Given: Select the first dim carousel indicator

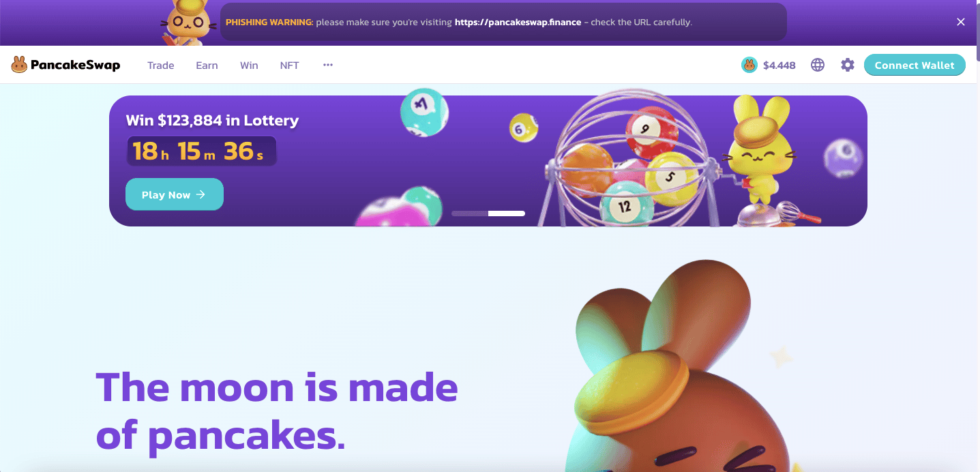Looking at the screenshot, I should [470, 213].
